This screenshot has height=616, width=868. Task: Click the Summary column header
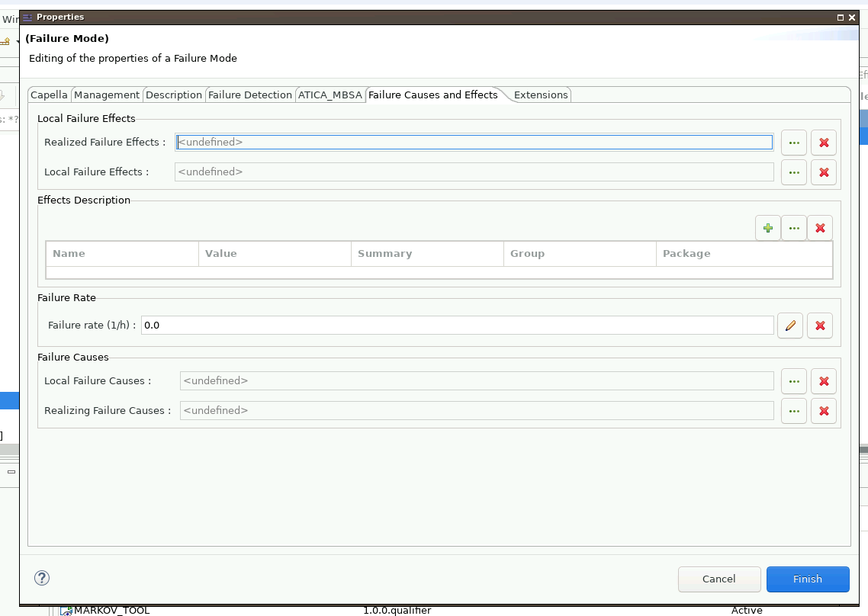pyautogui.click(x=427, y=253)
